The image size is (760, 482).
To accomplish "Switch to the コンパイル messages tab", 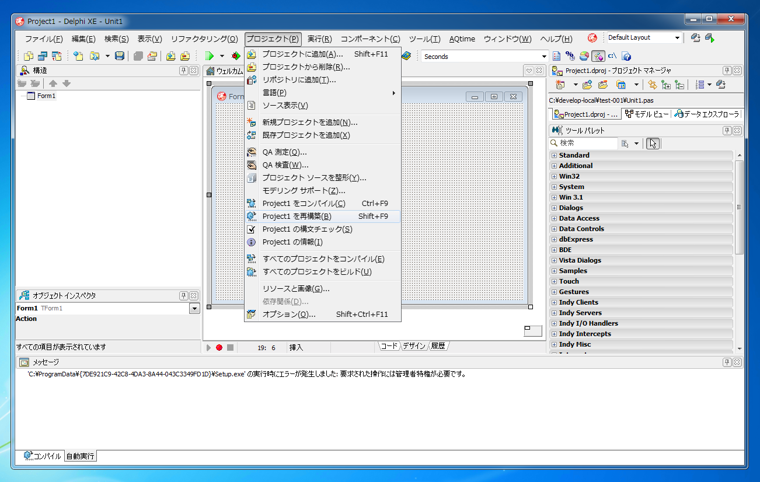I will click(43, 456).
